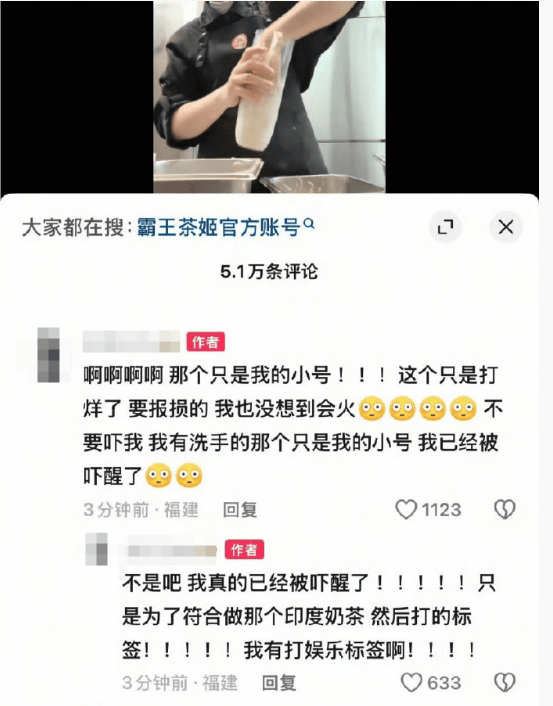Expand the comments panel to full screen
The height and width of the screenshot is (706, 553).
445,226
